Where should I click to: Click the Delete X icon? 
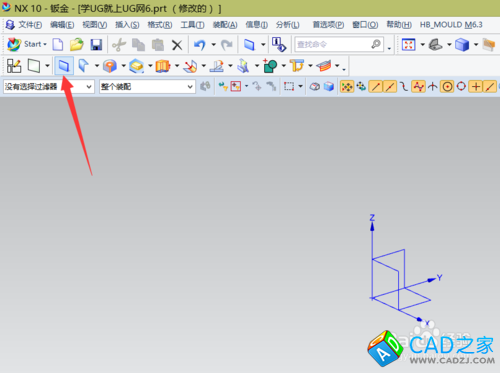[177, 45]
